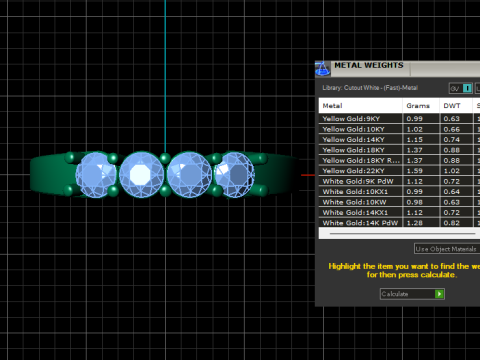Select the Yellow Gold:10KY row
Image resolution: width=480 pixels, height=360 pixels.
[399, 129]
